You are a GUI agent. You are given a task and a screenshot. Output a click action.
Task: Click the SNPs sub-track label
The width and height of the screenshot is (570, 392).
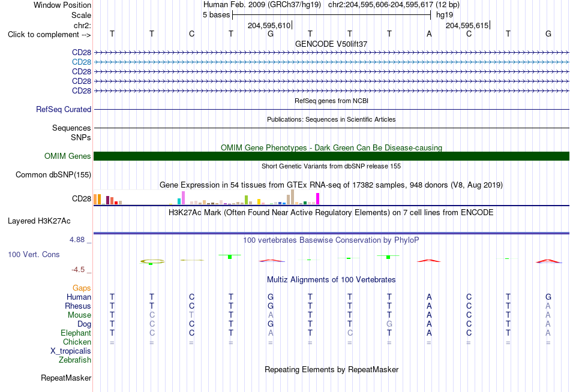click(81, 137)
